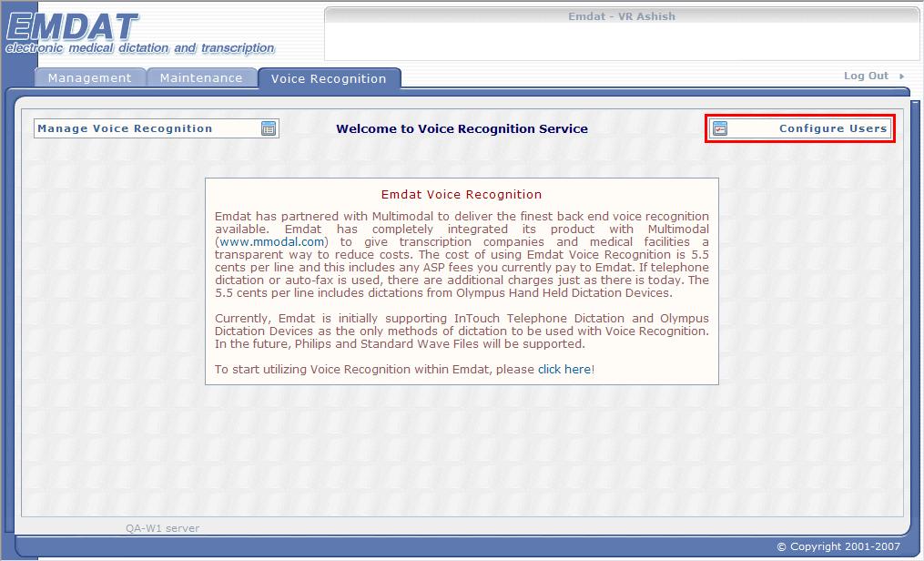Select the Voice Recognition tab
This screenshot has width=924, height=561.
(329, 79)
